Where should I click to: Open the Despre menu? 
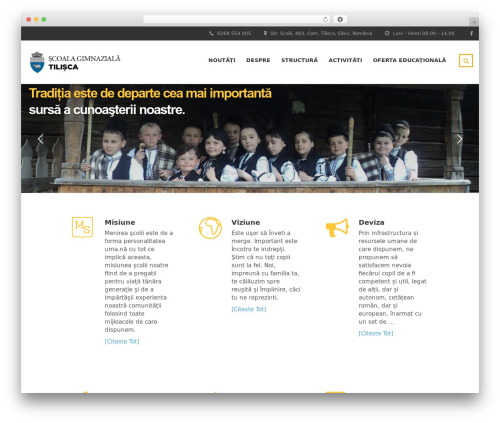(258, 60)
